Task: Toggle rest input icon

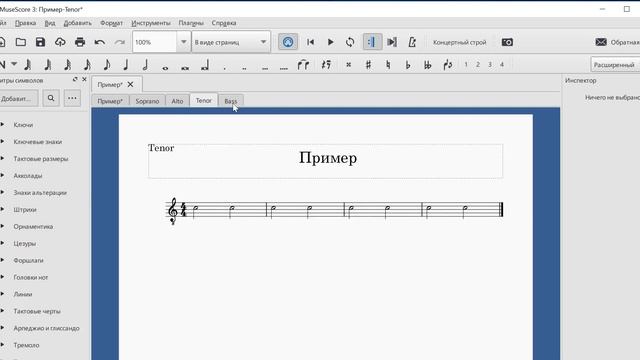Action: tap(326, 64)
